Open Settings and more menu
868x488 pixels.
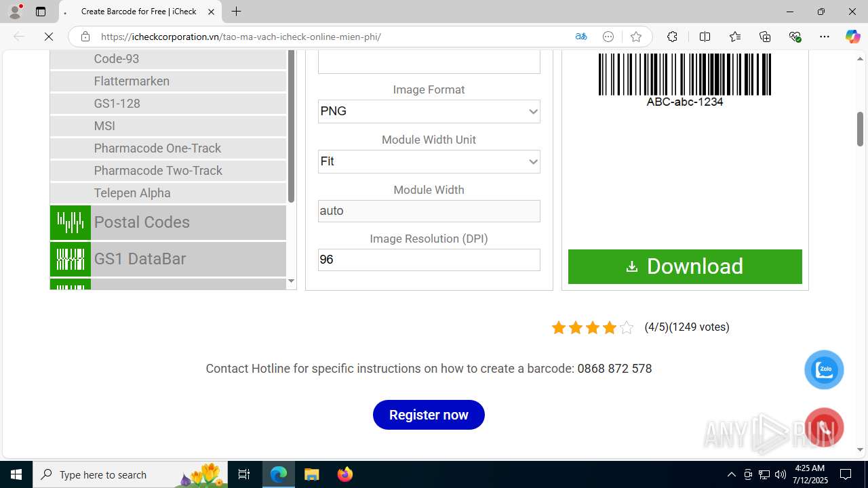pos(825,37)
